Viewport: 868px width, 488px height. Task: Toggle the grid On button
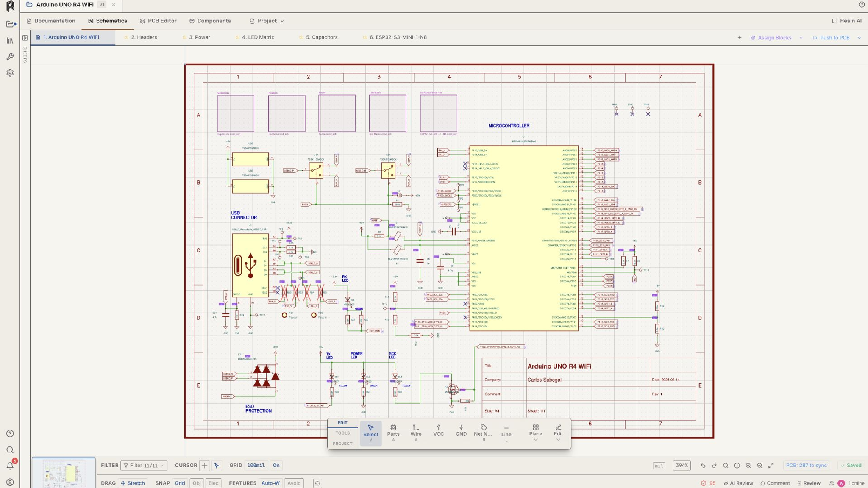click(x=276, y=466)
